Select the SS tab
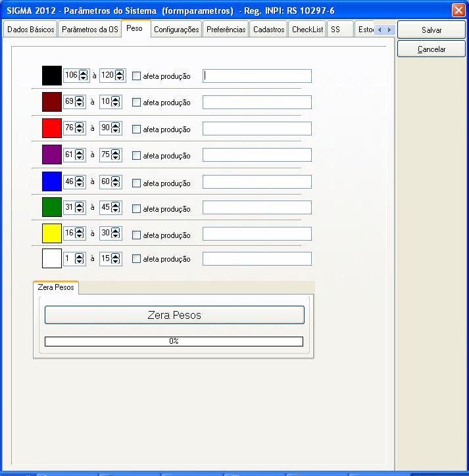 (340, 30)
